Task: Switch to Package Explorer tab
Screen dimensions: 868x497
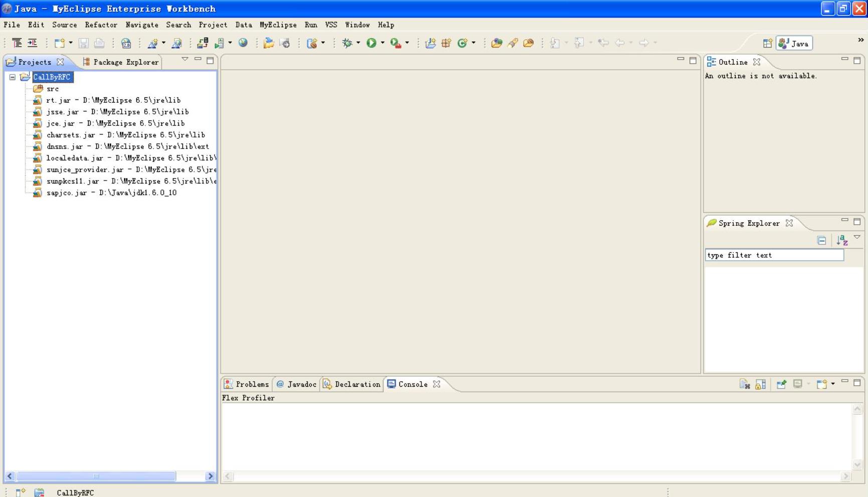Action: pyautogui.click(x=121, y=62)
